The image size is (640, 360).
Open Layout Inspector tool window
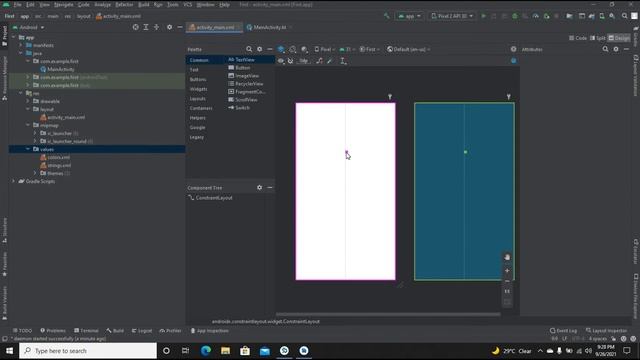click(x=606, y=331)
